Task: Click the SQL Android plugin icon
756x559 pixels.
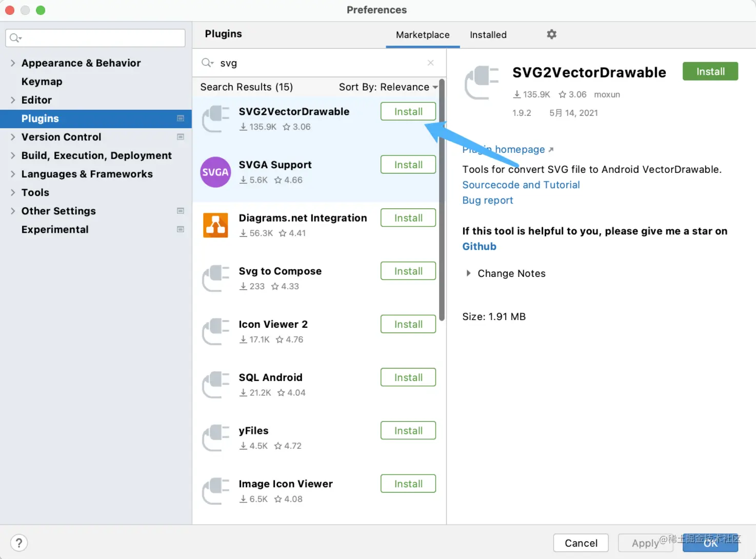Action: click(x=215, y=385)
